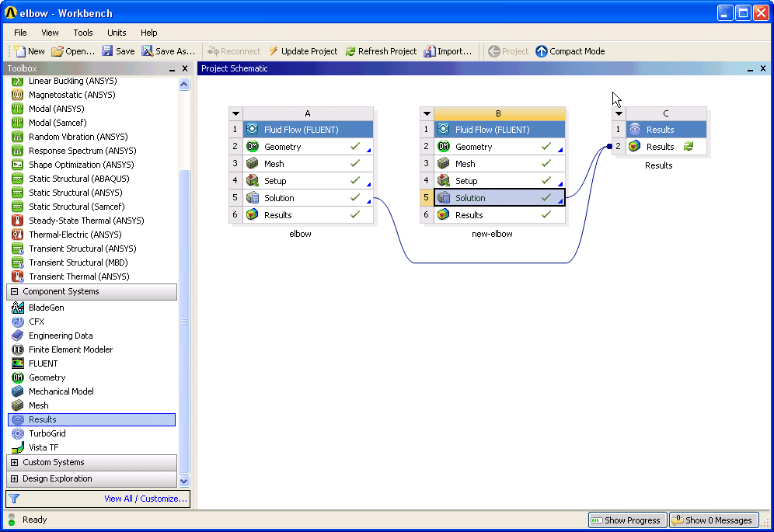Expand the Custom Systems section

click(x=14, y=462)
